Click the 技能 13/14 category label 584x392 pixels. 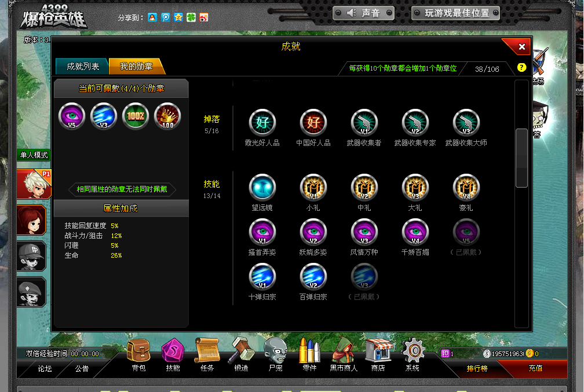pyautogui.click(x=211, y=189)
